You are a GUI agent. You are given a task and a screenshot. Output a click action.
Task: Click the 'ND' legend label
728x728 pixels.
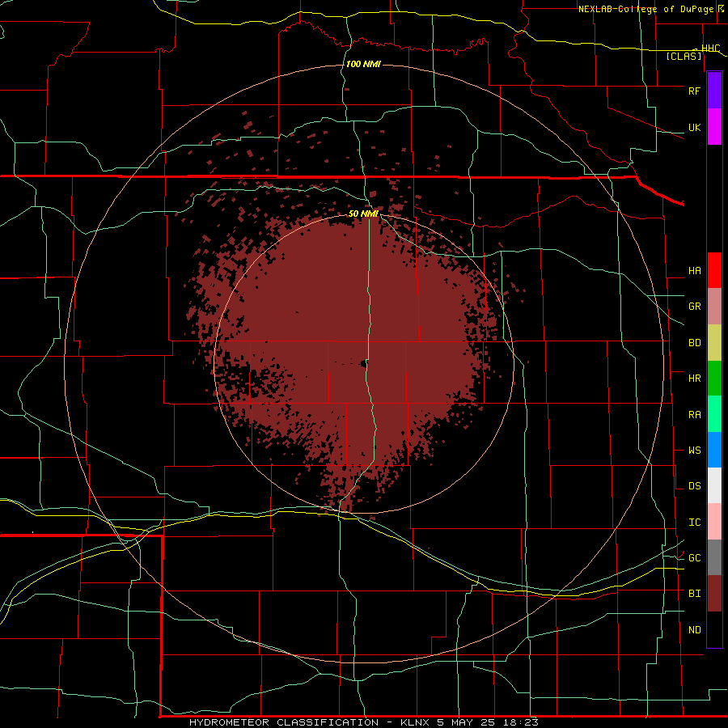click(x=694, y=630)
